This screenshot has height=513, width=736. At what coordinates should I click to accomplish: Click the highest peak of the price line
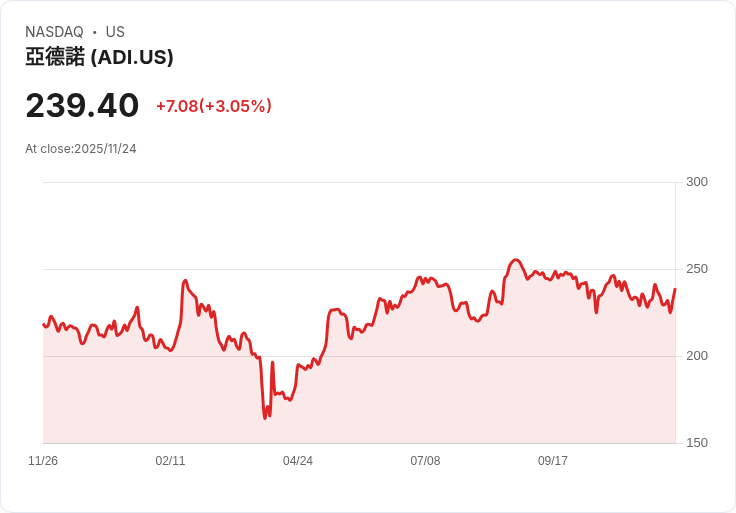tap(516, 260)
